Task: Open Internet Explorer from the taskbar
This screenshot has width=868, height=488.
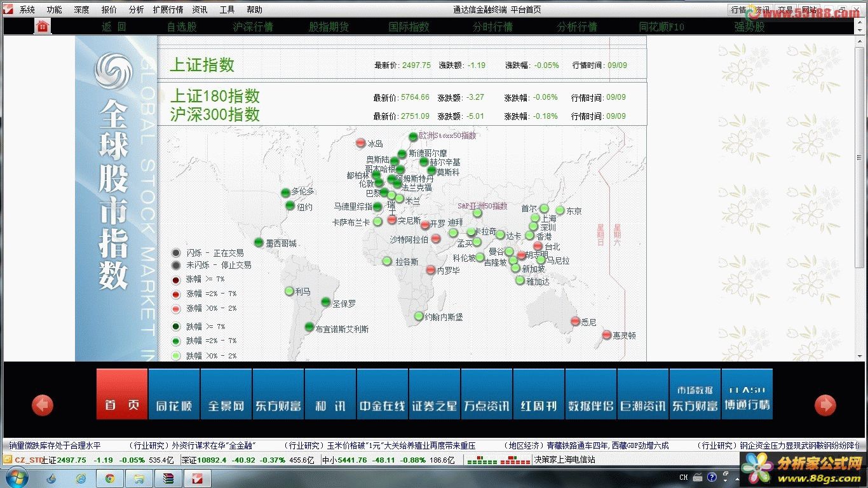Action: point(81,478)
